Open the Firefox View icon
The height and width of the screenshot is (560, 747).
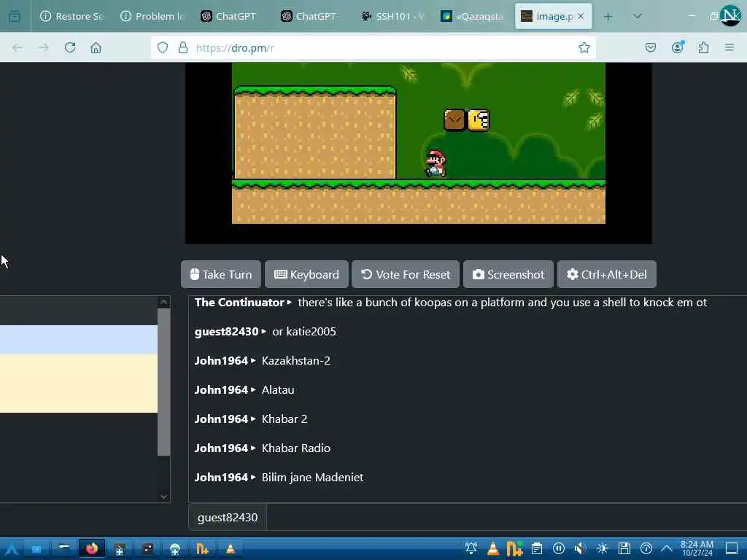click(x=15, y=16)
